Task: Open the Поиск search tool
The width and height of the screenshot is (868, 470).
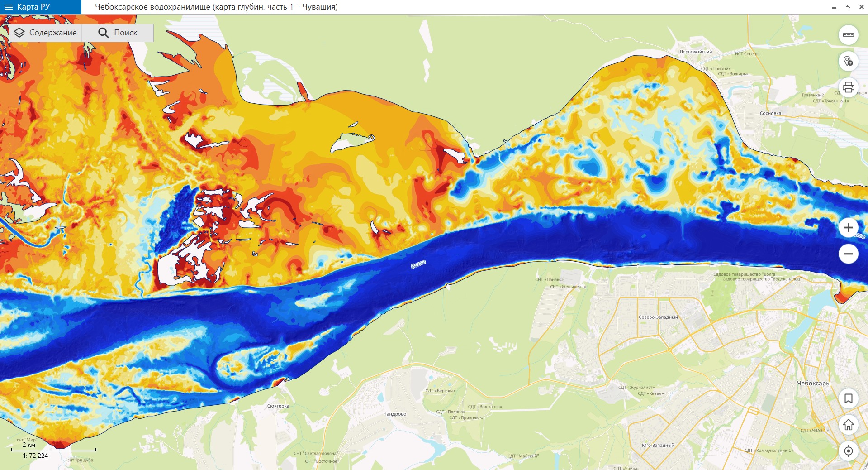Action: [118, 33]
